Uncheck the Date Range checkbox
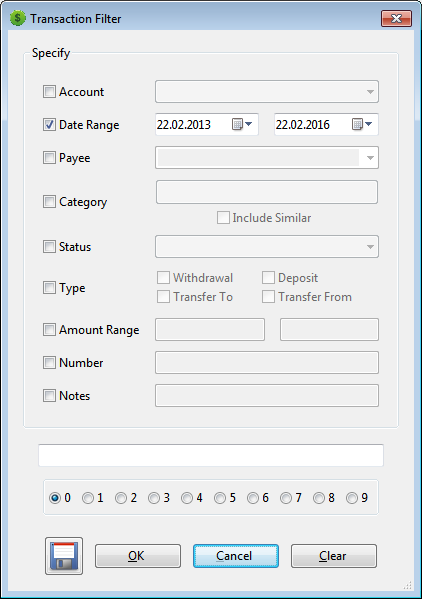 click(49, 125)
